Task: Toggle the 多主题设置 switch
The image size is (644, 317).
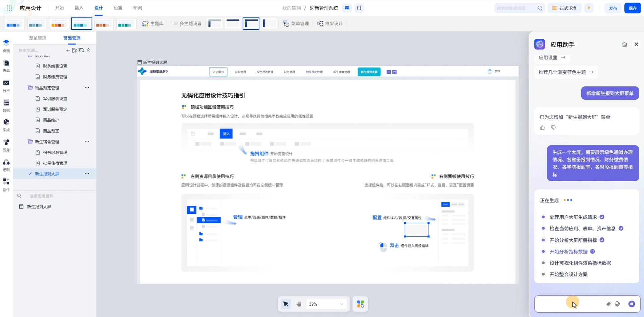Action: click(x=174, y=24)
